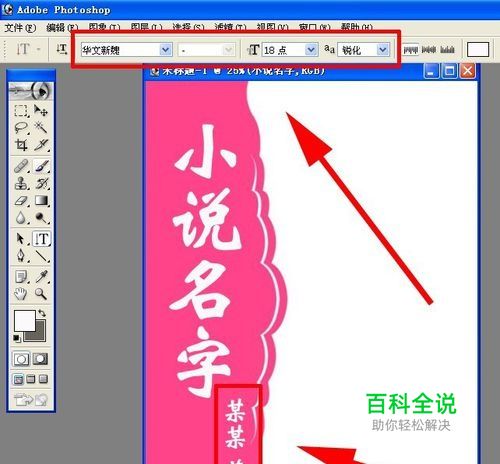Switch to Full Screen mode
The image size is (500, 464).
43,379
